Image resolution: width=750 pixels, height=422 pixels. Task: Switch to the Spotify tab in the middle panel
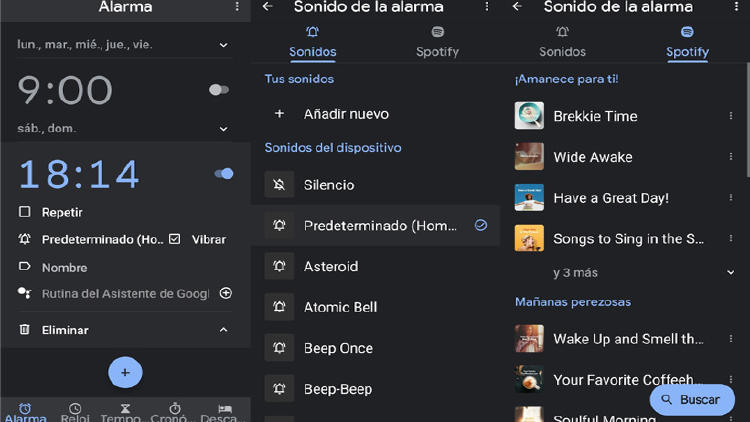(x=437, y=44)
